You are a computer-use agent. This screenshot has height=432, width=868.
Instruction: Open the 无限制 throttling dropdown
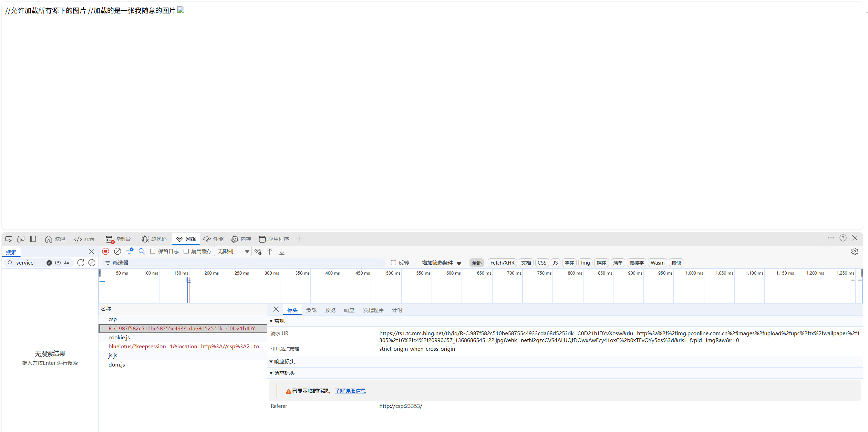[233, 251]
